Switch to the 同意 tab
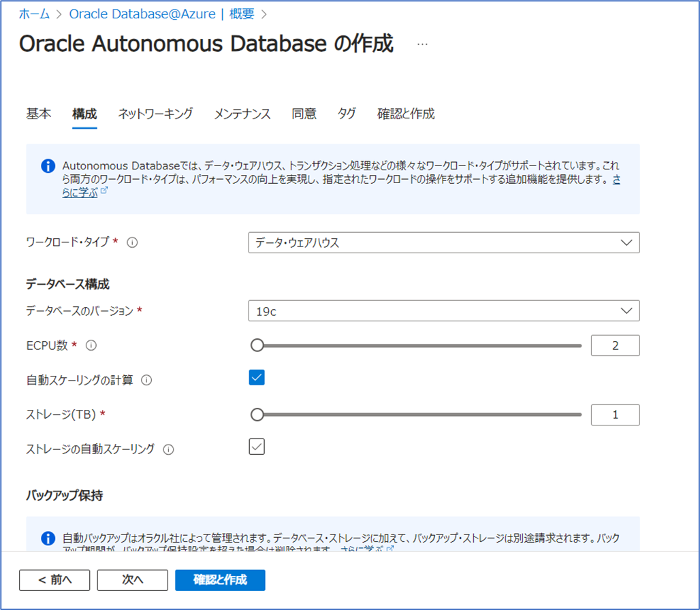This screenshot has height=610, width=700. click(x=304, y=114)
